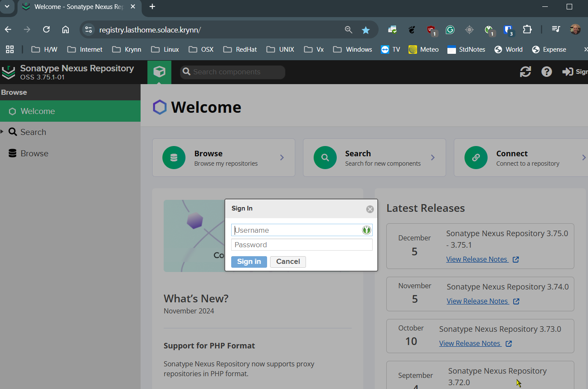Click the refresh icon in Nexus header

[x=525, y=72]
